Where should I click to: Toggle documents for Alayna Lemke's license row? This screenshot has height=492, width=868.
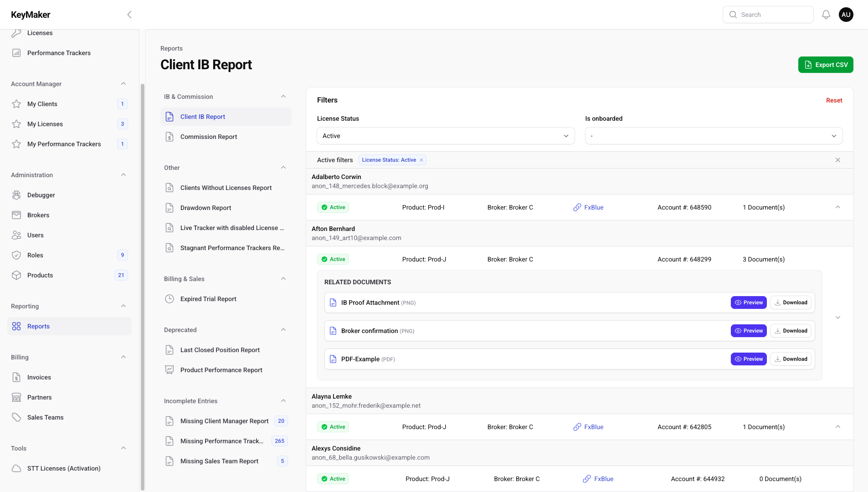coord(838,427)
